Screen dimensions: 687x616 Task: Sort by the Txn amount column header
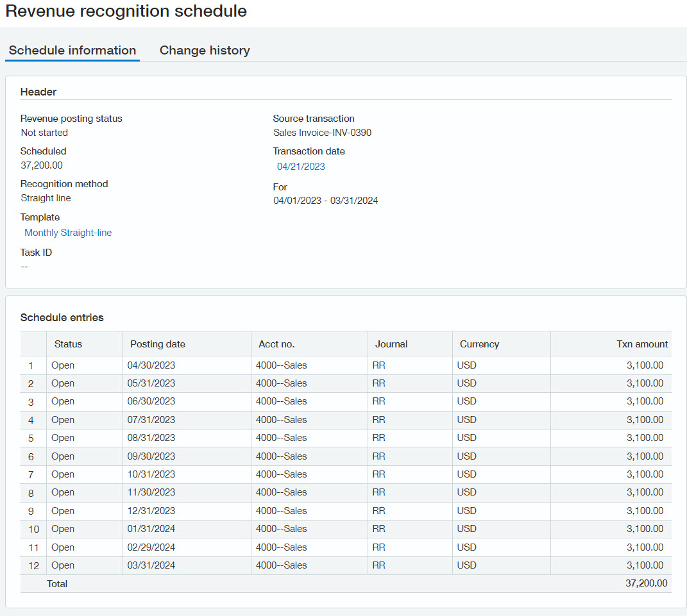(x=642, y=344)
